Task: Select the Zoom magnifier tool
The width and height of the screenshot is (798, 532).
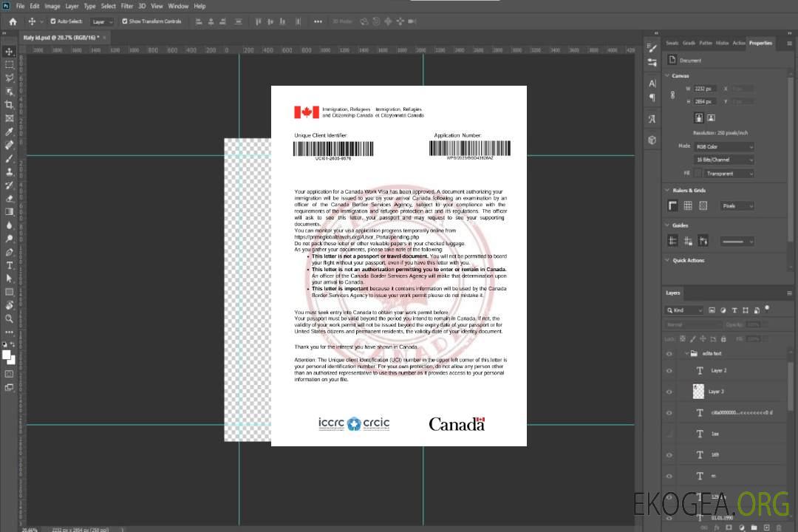Action: [x=9, y=318]
